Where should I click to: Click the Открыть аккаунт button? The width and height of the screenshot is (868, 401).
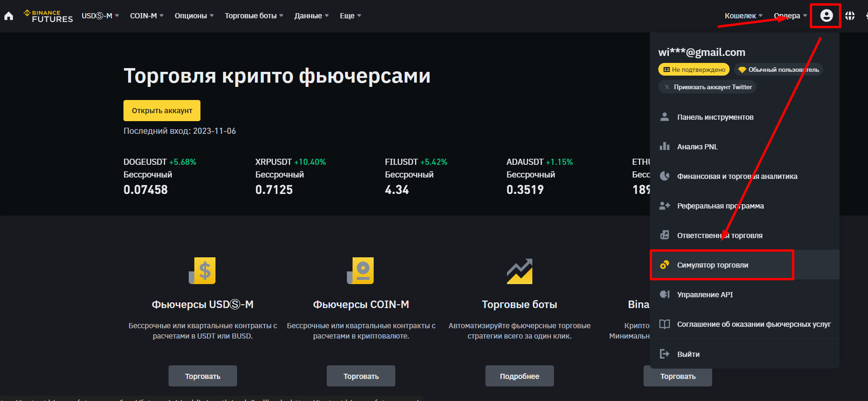click(x=162, y=110)
